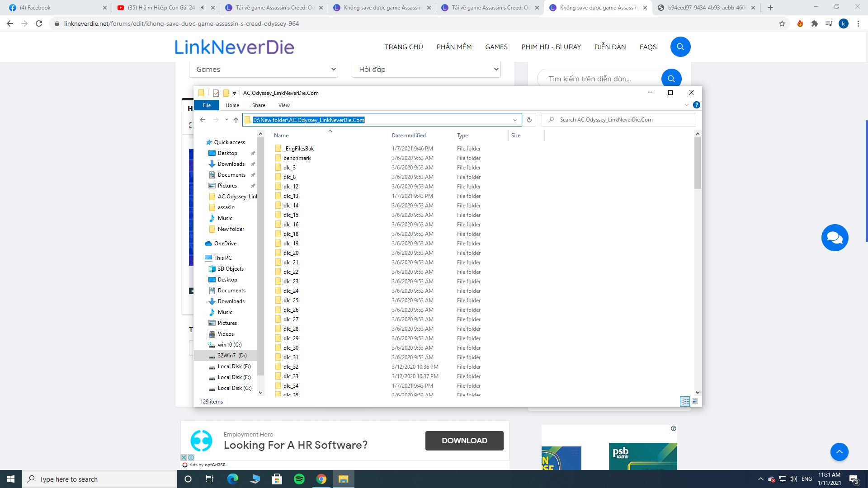The height and width of the screenshot is (488, 868).
Task: Click the File menu in Explorer ribbon
Action: coord(207,105)
